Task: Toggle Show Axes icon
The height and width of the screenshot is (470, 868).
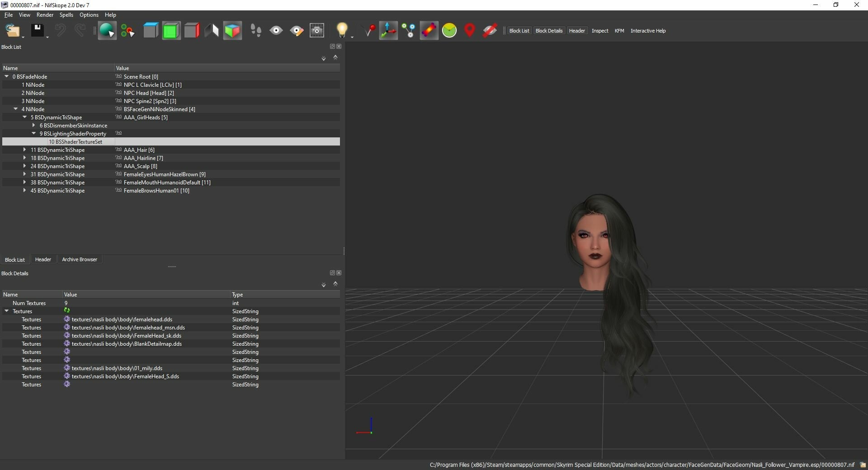Action: (x=388, y=31)
